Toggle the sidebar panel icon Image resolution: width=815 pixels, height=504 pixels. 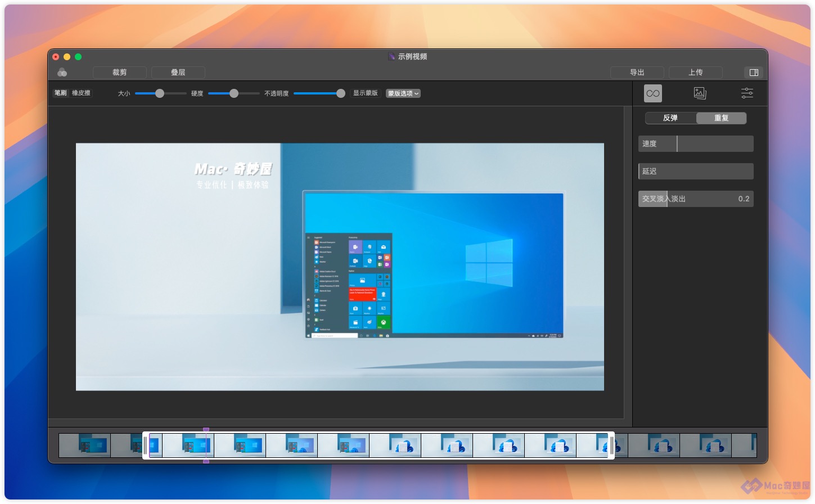754,73
